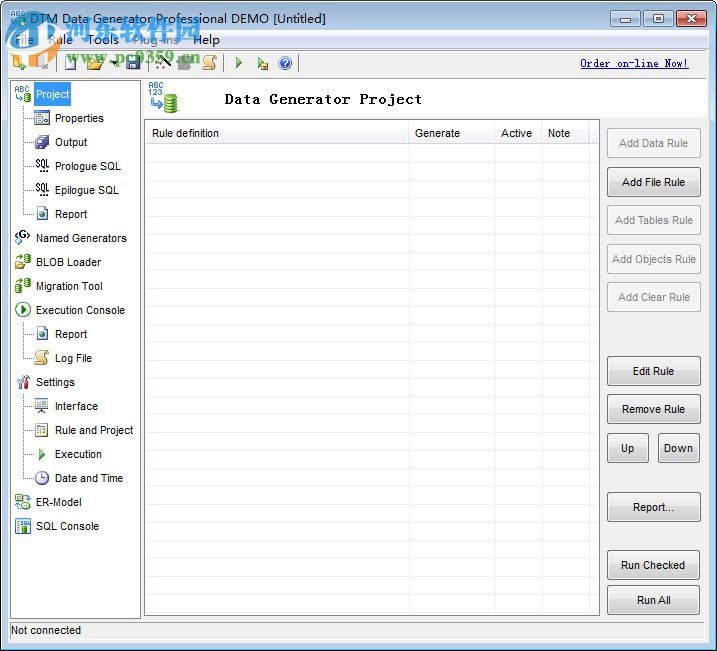
Task: Move the rule with the Up button
Action: (x=627, y=448)
